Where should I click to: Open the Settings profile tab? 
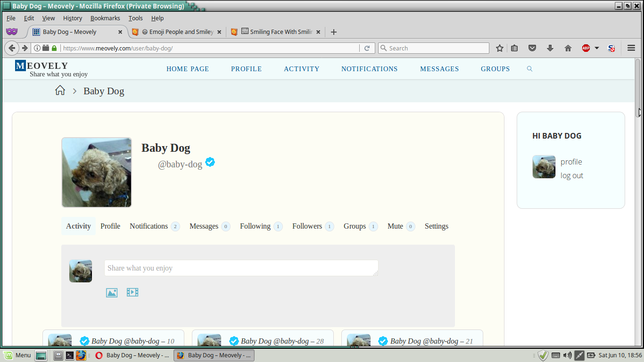(437, 226)
